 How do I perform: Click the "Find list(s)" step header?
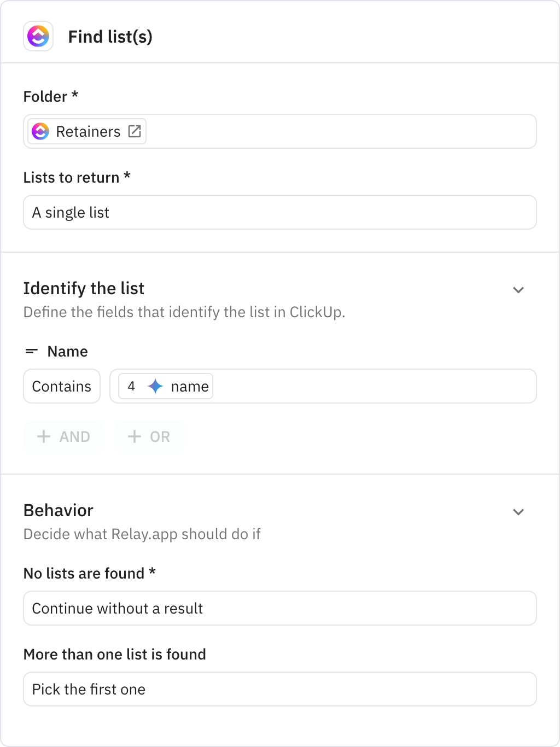(x=110, y=36)
